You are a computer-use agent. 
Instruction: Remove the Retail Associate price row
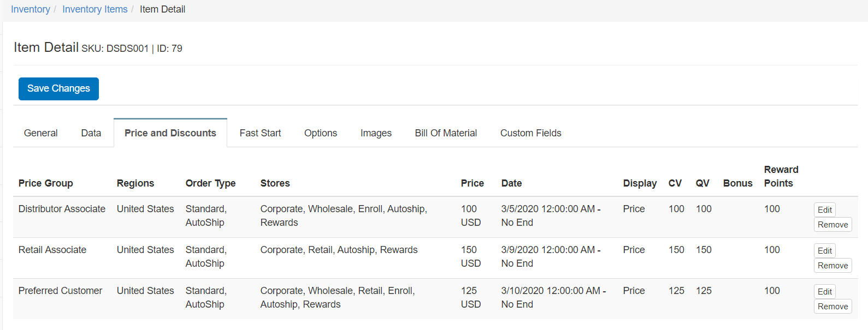(x=832, y=266)
